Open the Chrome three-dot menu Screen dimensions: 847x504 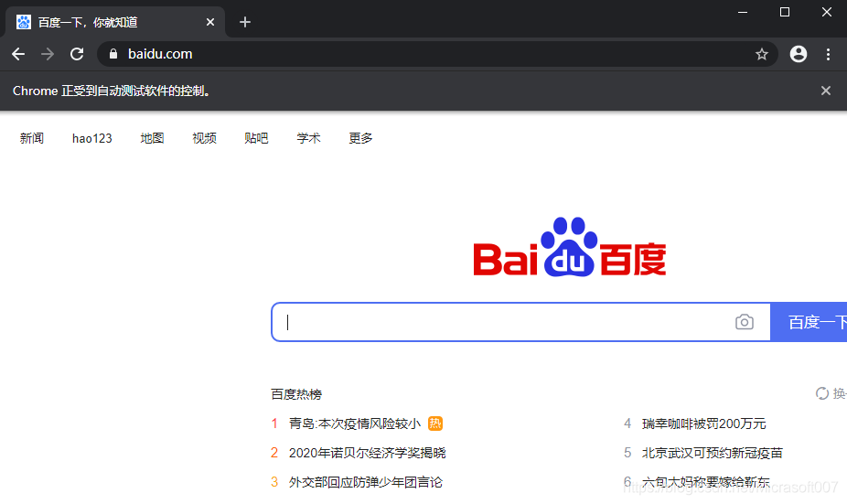tap(828, 54)
